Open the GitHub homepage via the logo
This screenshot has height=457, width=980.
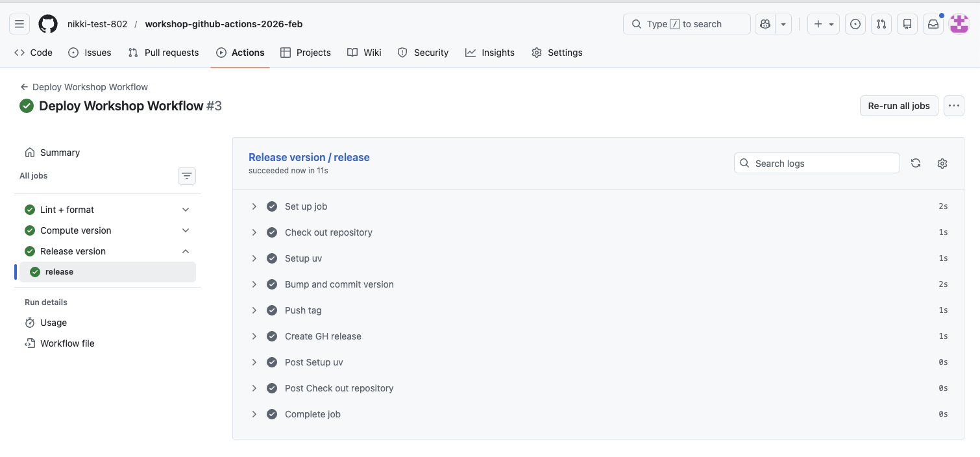pyautogui.click(x=48, y=24)
